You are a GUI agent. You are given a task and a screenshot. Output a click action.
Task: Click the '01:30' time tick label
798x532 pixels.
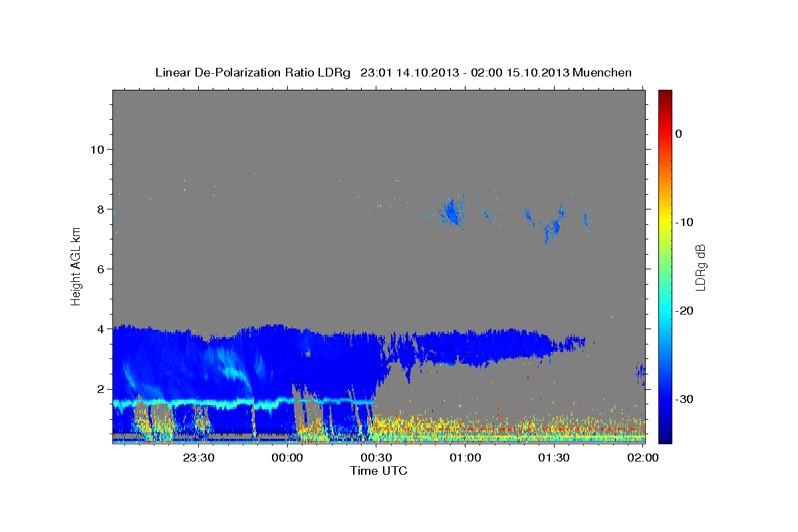tap(554, 458)
